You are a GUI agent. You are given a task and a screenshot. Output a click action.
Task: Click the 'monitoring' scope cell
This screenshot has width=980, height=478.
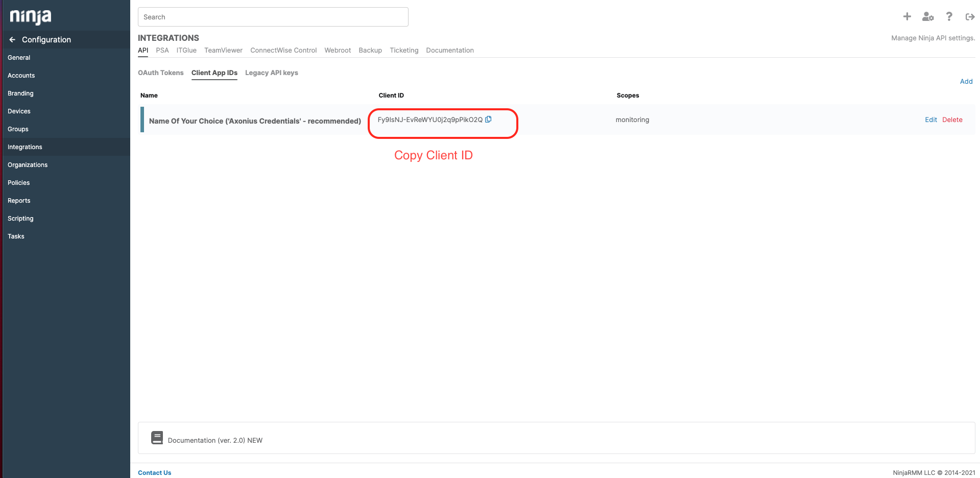[632, 120]
